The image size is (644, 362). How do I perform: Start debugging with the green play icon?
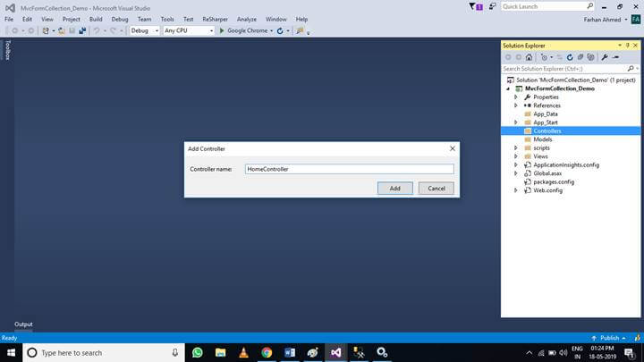(x=222, y=30)
